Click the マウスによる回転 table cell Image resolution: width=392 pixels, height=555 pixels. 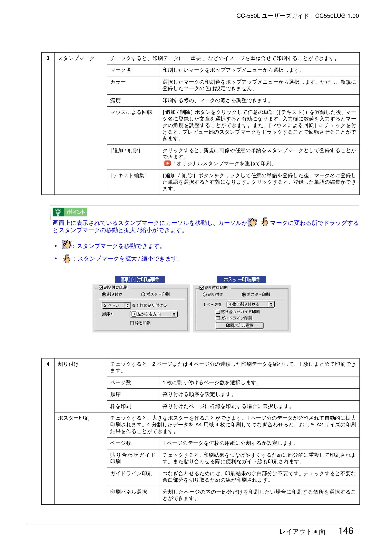pyautogui.click(x=133, y=125)
